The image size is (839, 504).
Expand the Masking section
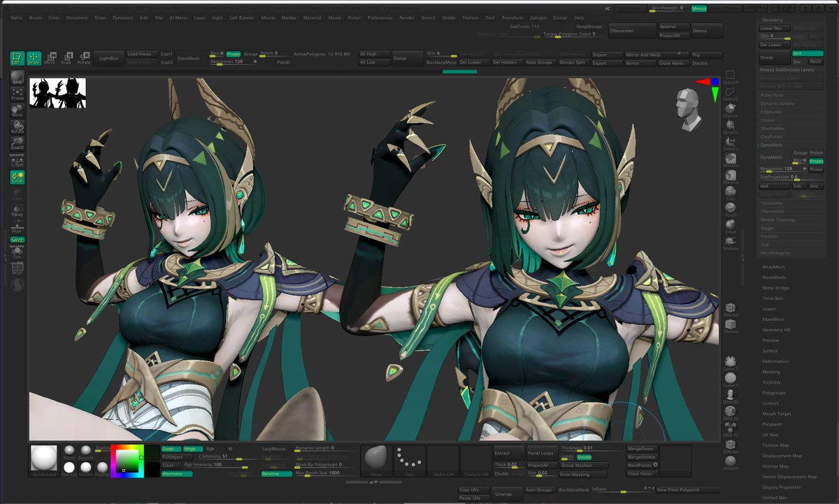(x=771, y=372)
